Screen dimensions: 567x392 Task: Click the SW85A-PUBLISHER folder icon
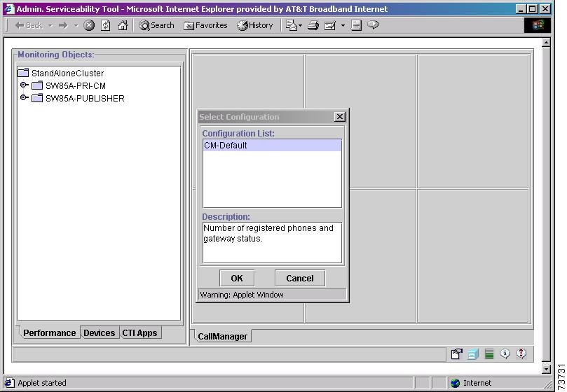click(37, 98)
